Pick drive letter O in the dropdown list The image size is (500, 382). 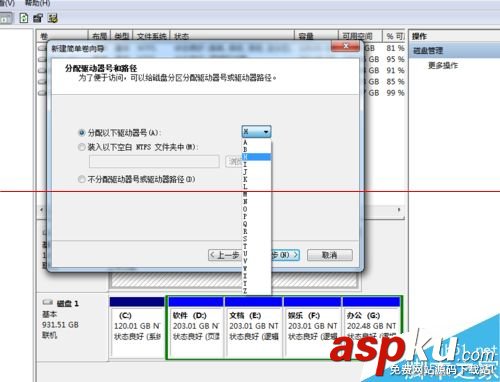click(x=256, y=209)
